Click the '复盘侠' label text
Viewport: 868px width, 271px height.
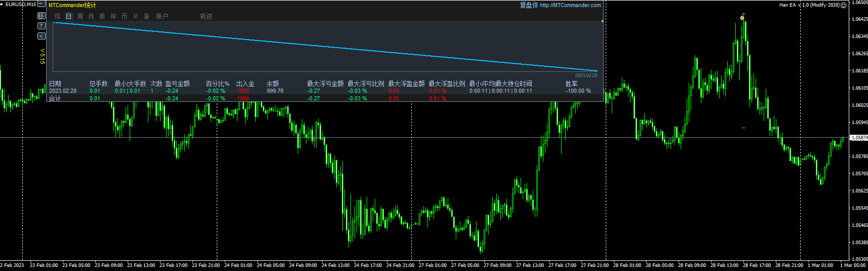point(529,5)
